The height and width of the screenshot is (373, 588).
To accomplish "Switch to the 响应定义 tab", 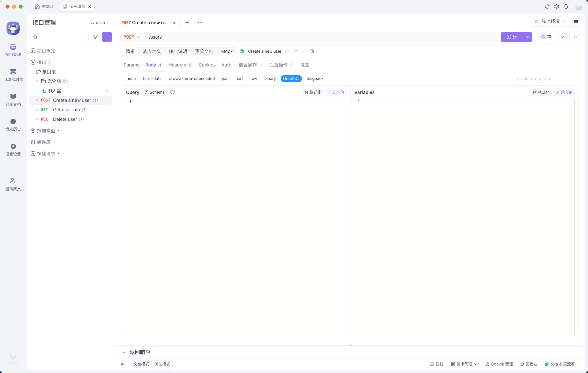I will pos(152,51).
